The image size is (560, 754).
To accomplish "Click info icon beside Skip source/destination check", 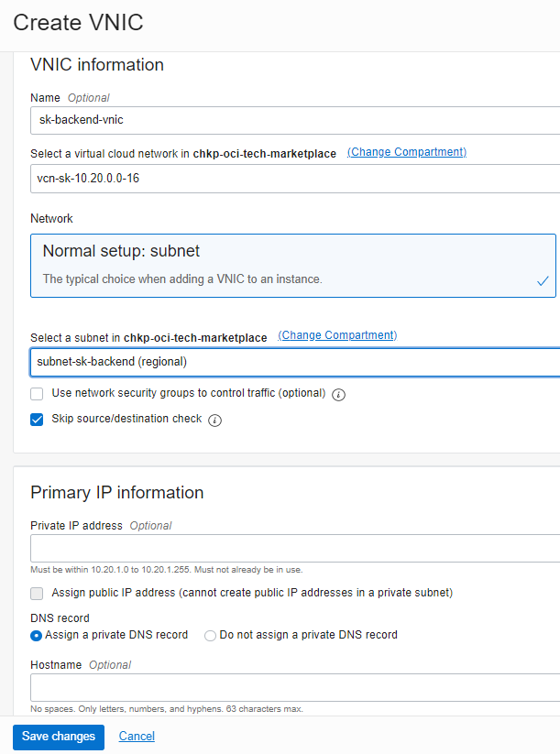I will (x=215, y=421).
